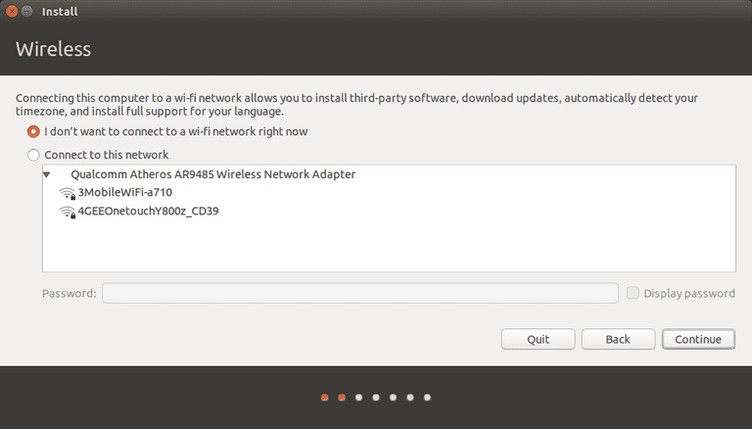752x429 pixels.
Task: Select the "Connect to this network" option
Action: coord(33,155)
